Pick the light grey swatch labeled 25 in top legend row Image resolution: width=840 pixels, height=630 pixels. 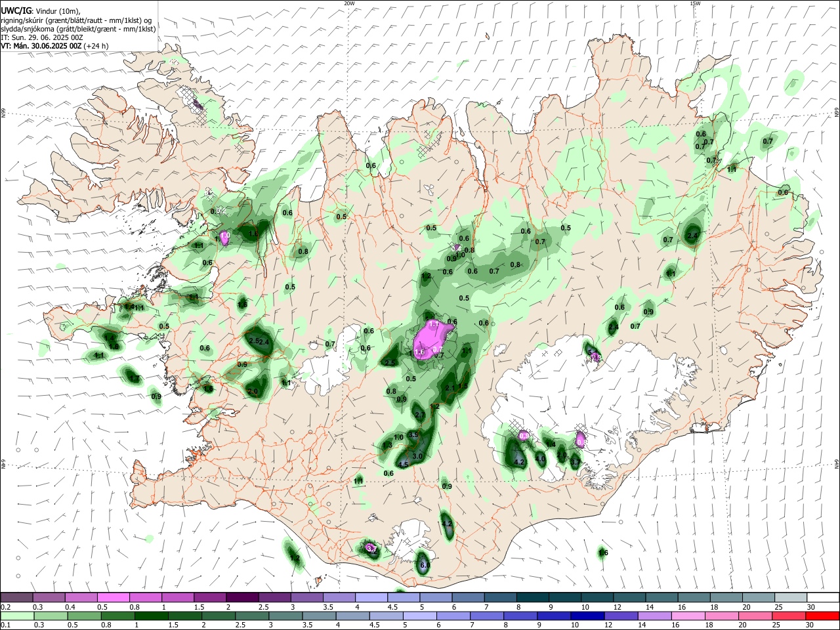point(791,598)
